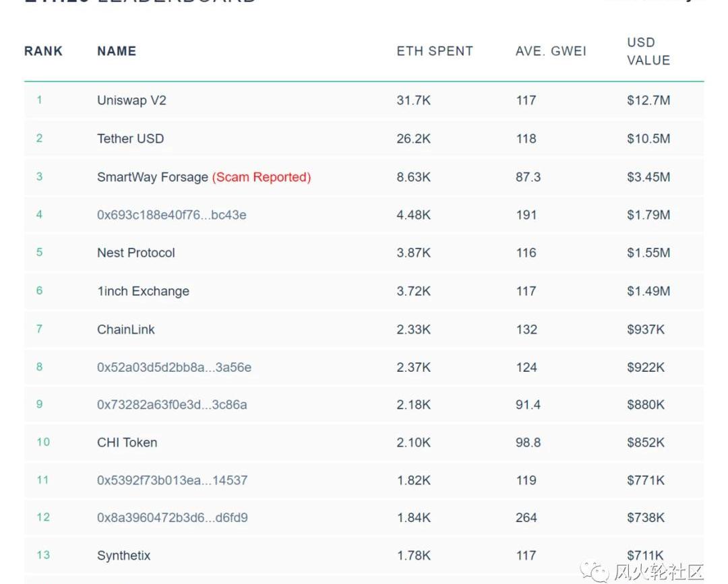Sort by USD VALUE column header
Viewport: 728px width, 584px height.
(648, 51)
